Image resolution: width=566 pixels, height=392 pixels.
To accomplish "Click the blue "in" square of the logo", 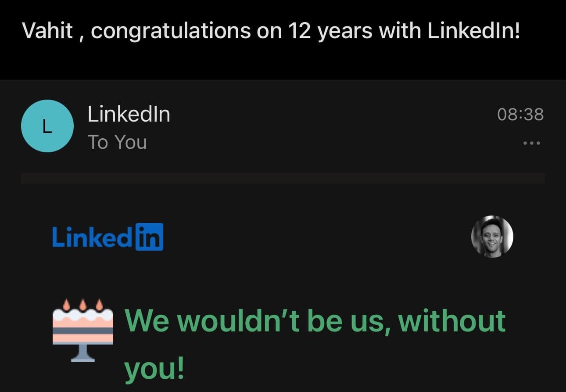I will point(149,237).
